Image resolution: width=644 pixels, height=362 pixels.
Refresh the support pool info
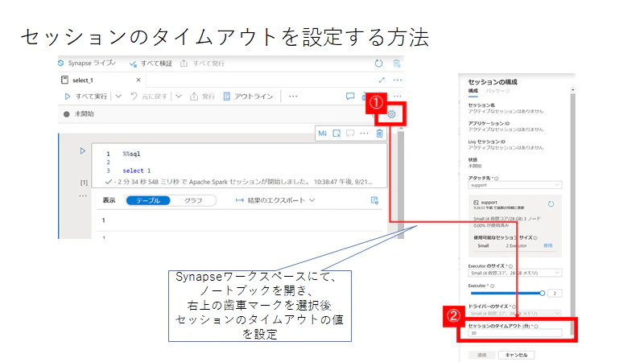pos(551,204)
